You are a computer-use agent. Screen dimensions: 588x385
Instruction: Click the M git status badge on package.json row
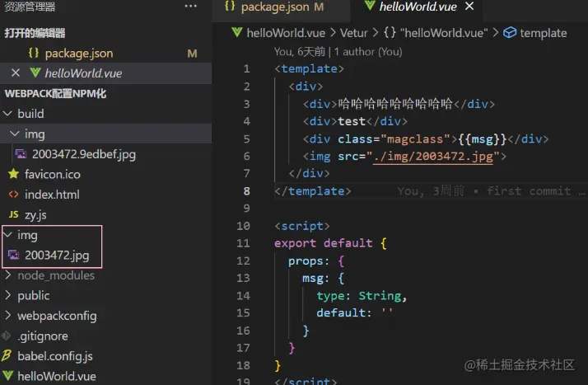pos(193,54)
